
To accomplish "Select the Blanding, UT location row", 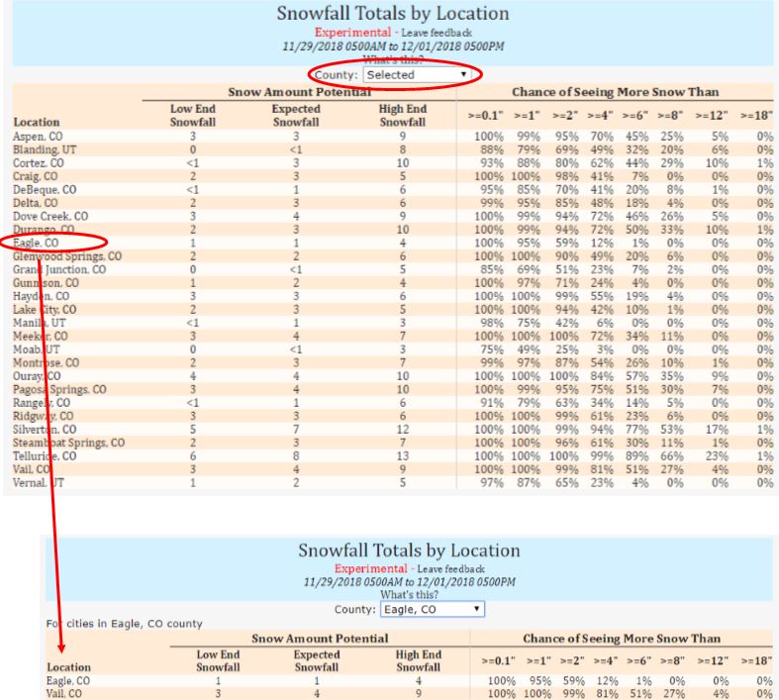I will coord(393,150).
